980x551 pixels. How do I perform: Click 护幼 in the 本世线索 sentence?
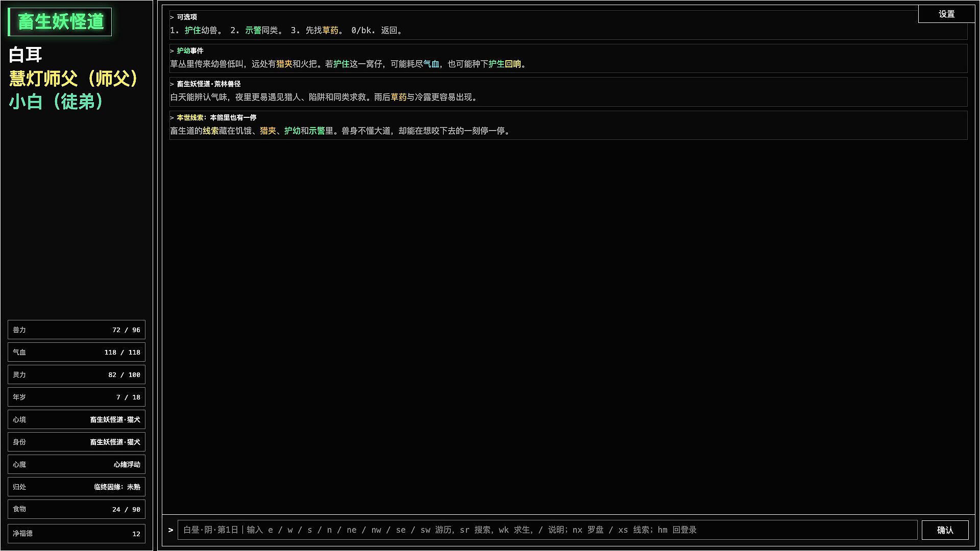pyautogui.click(x=292, y=131)
